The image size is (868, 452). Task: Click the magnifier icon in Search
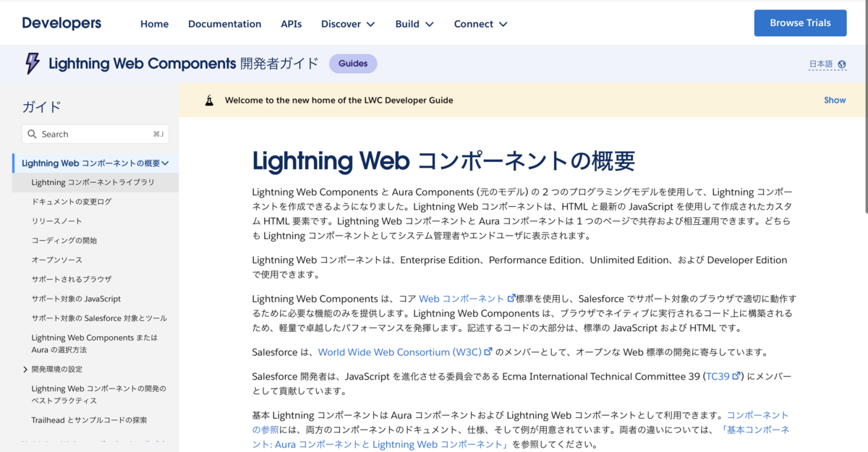click(x=33, y=134)
